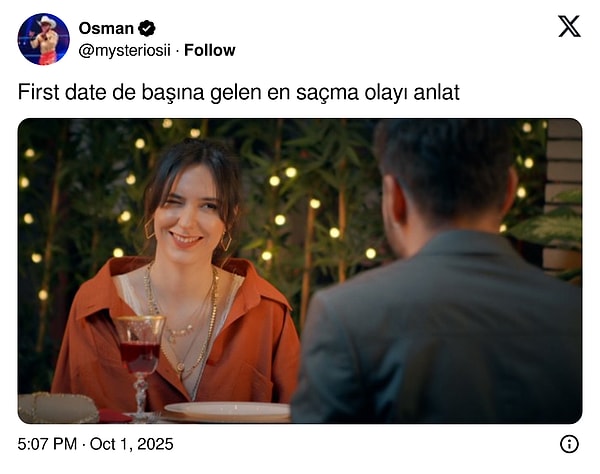Click the white plate on the table
This screenshot has height=474, width=600.
(228, 410)
